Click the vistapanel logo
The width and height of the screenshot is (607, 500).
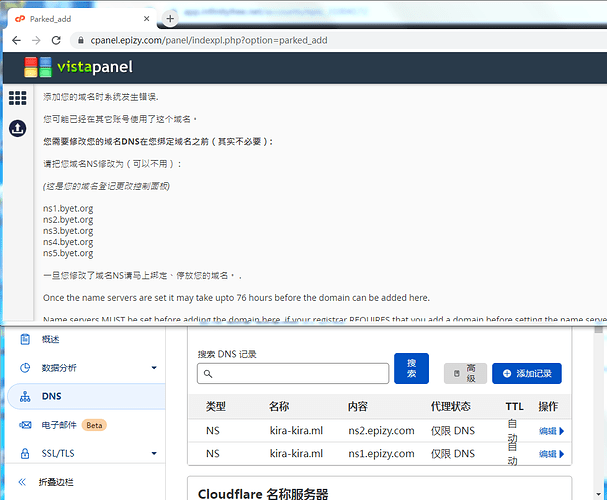click(x=79, y=67)
